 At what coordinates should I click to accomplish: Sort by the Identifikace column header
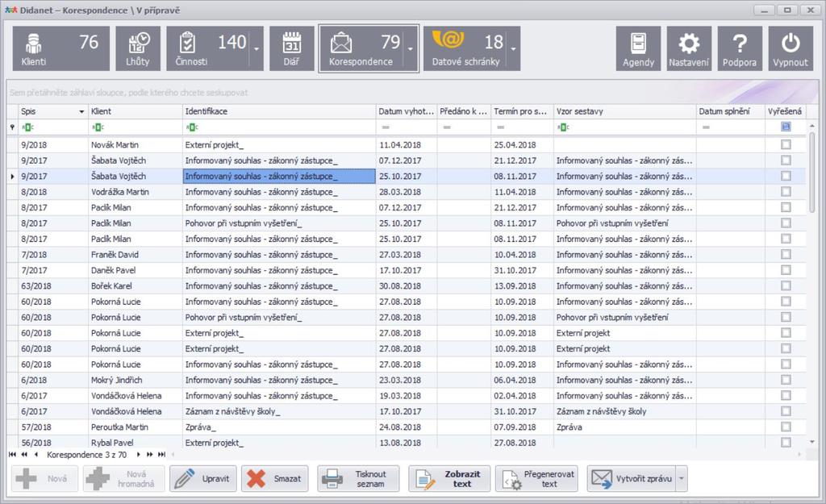pyautogui.click(x=279, y=111)
